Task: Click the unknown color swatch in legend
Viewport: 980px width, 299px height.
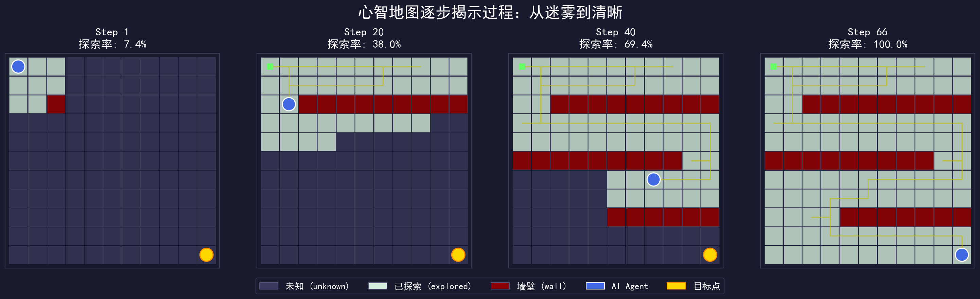Action: click(268, 286)
